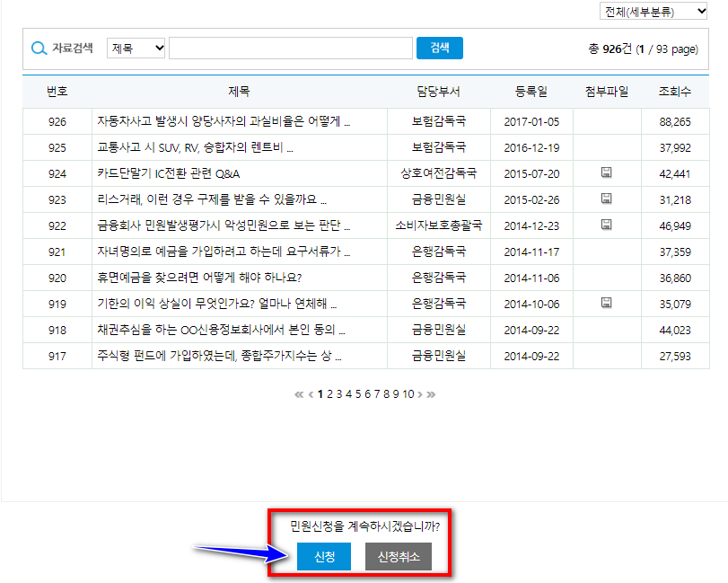Go to first page double-arrow
This screenshot has width=728, height=583.
(x=299, y=394)
